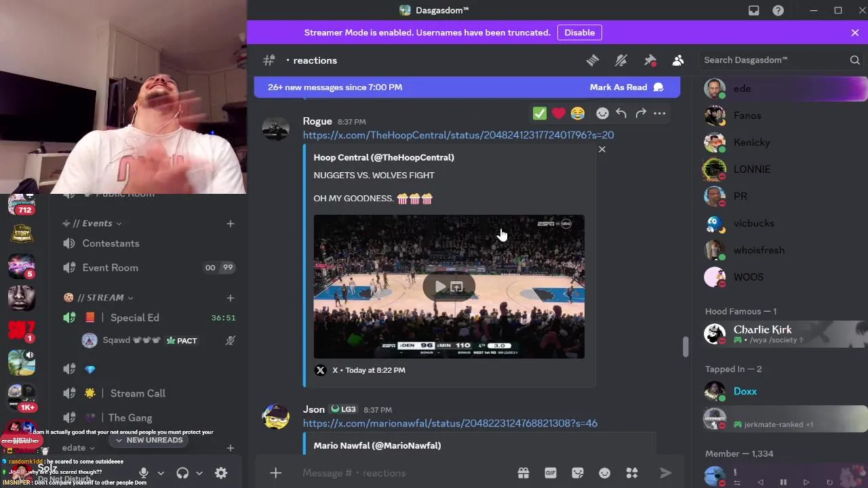Remove the Hoop Central embed with X
Image resolution: width=868 pixels, height=488 pixels.
coord(602,149)
